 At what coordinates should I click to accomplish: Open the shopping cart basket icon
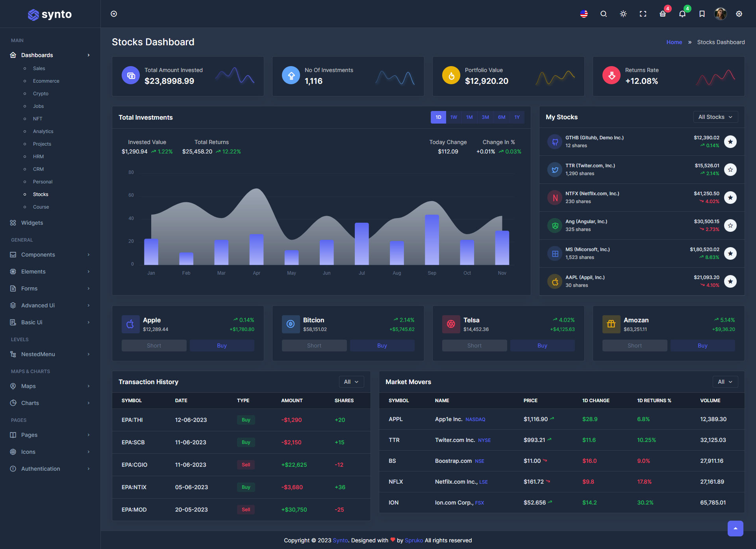click(x=663, y=14)
